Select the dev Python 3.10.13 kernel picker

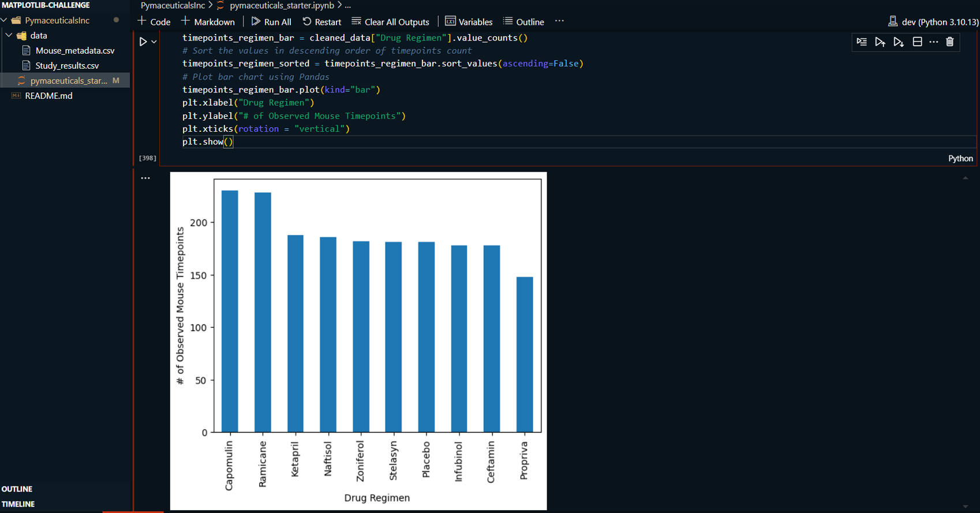point(933,22)
